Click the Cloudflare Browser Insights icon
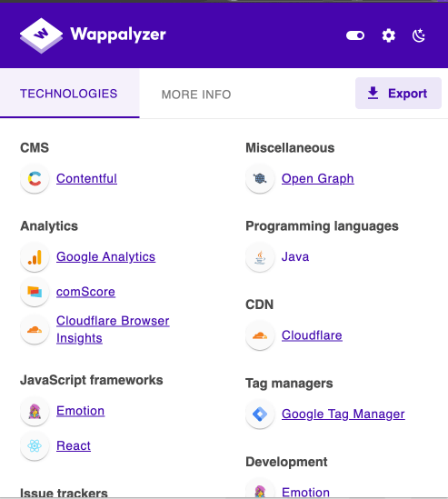Viewport: 448px width, 499px height. [35, 329]
